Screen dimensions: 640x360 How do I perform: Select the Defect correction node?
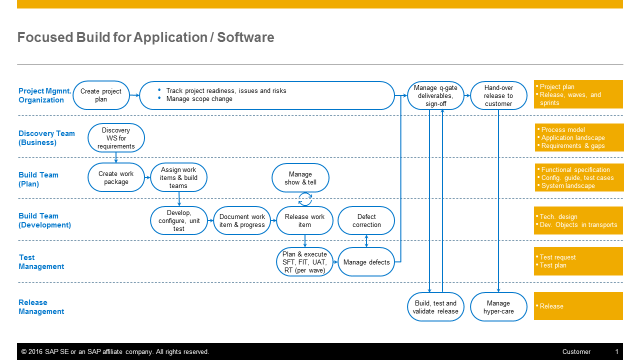[367, 220]
